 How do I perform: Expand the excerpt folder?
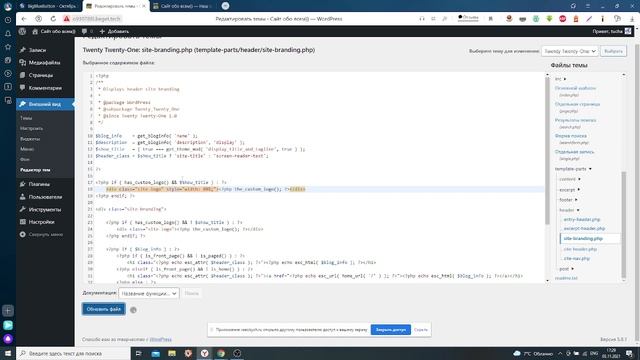coord(569,190)
